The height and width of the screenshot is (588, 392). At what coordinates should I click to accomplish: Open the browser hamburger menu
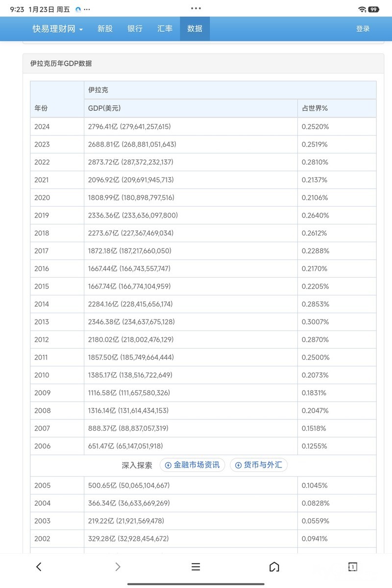(196, 567)
